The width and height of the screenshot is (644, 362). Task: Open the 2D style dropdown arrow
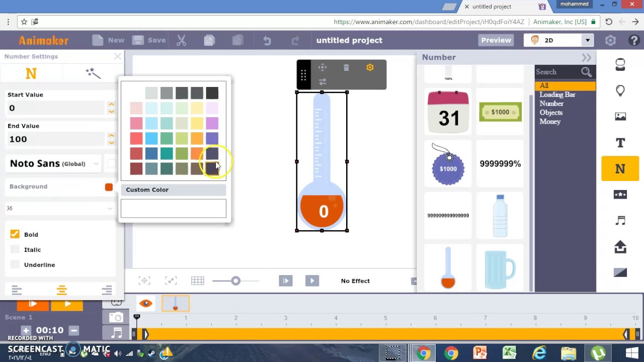click(587, 40)
